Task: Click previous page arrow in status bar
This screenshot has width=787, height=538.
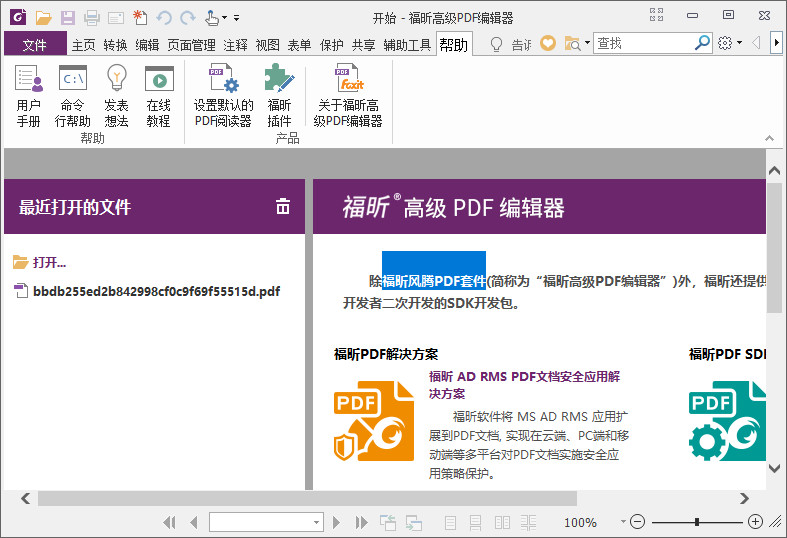Action: tap(194, 522)
